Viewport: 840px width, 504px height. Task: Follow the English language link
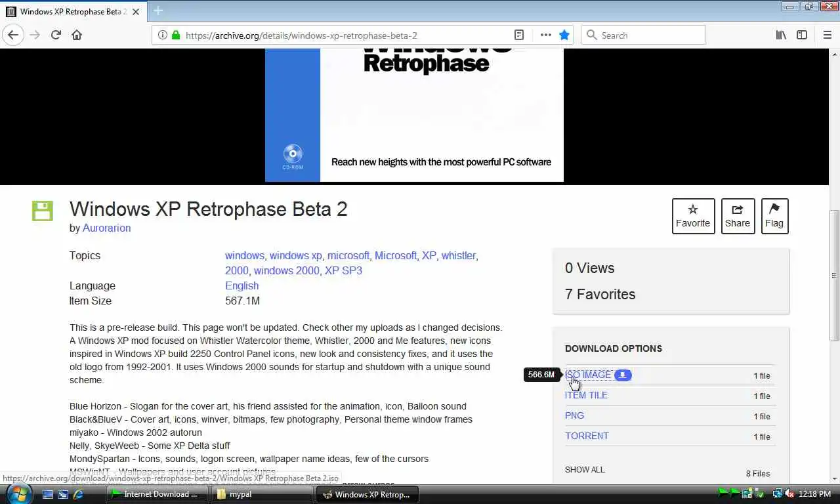click(241, 285)
